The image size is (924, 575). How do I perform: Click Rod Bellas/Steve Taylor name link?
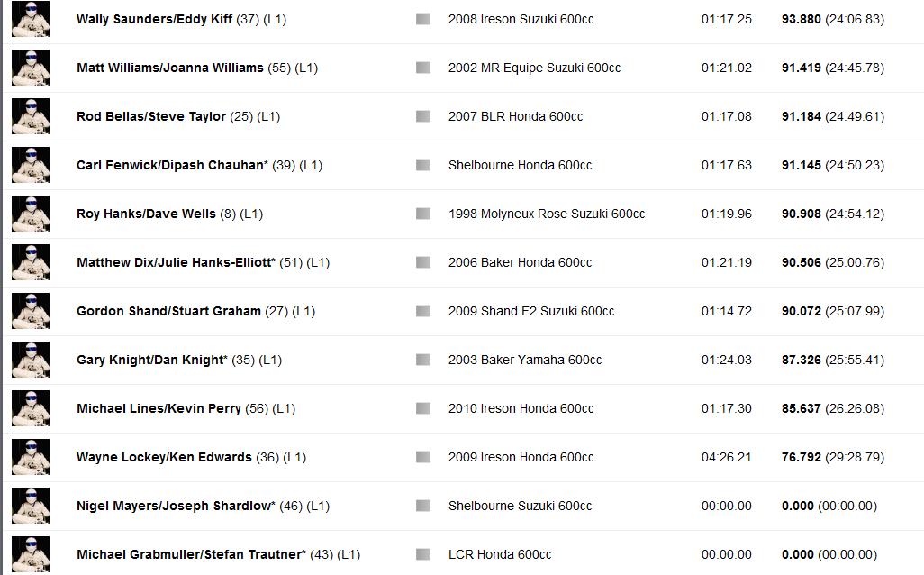point(151,116)
